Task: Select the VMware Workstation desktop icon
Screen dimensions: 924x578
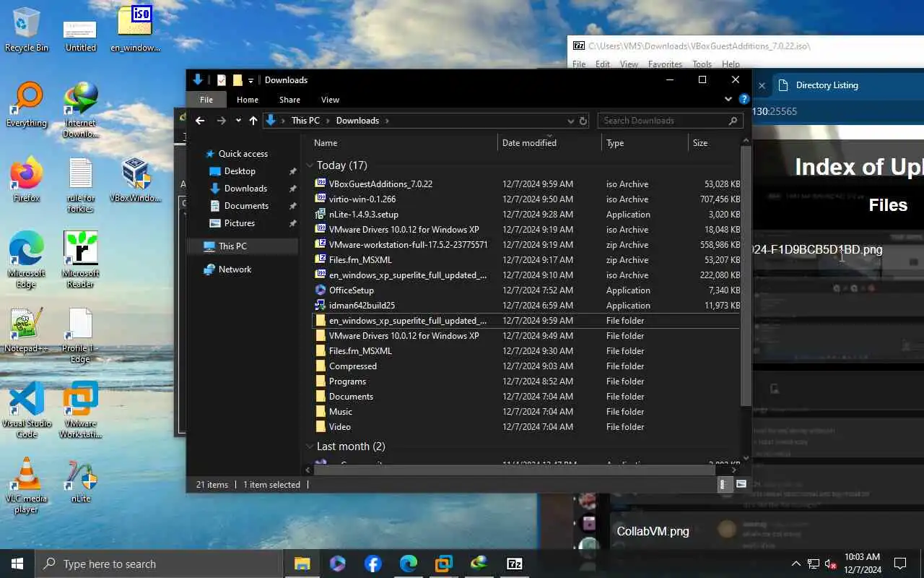Action: (x=81, y=410)
